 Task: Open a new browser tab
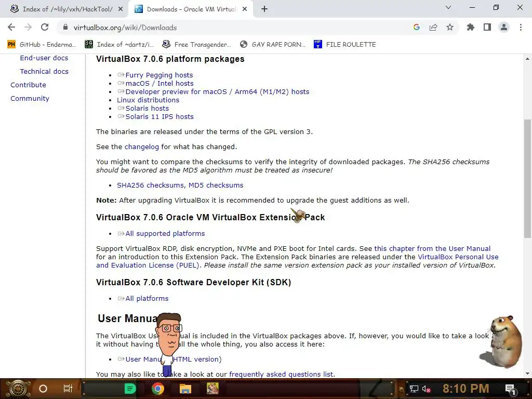point(264,9)
